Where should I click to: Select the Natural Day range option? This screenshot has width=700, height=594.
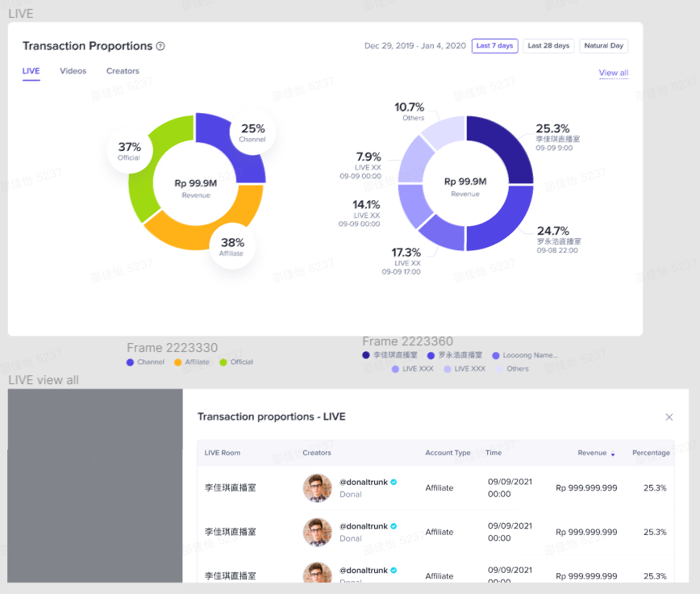pyautogui.click(x=603, y=46)
